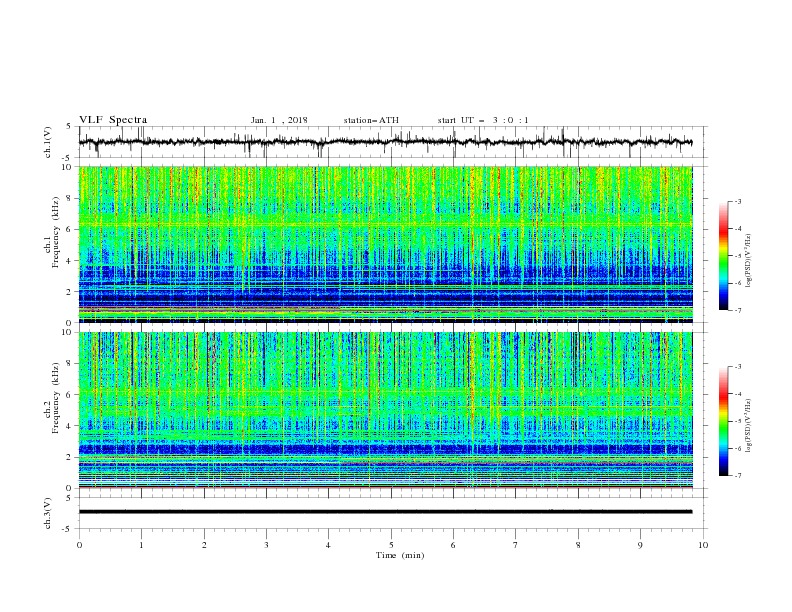Click the '-3' tick on ch.2 colorbar
Image resolution: width=792 pixels, height=612 pixels.
[737, 367]
